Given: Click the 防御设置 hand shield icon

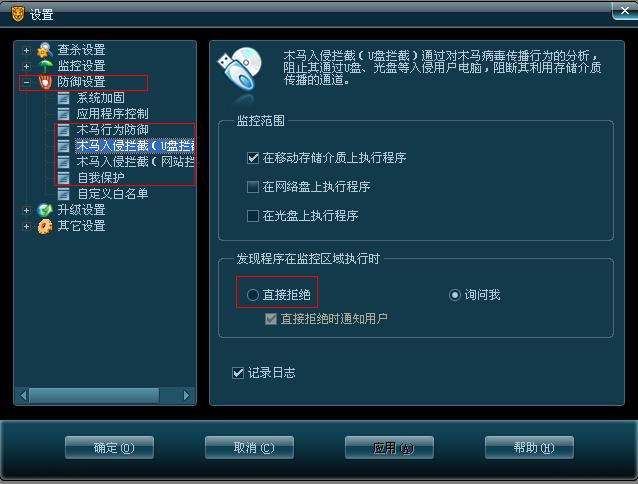Looking at the screenshot, I should click(45, 82).
